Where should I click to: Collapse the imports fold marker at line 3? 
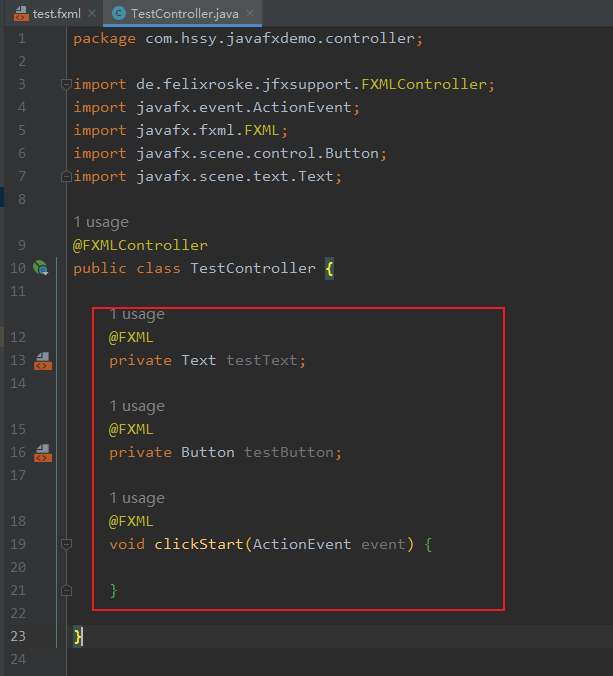click(x=66, y=84)
